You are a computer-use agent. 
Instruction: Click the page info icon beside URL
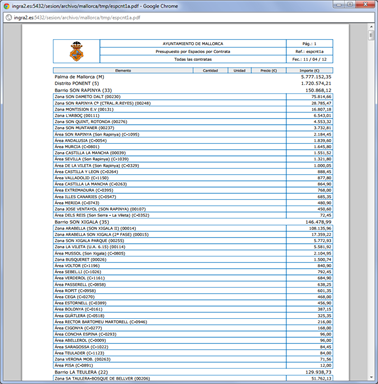[x=9, y=18]
